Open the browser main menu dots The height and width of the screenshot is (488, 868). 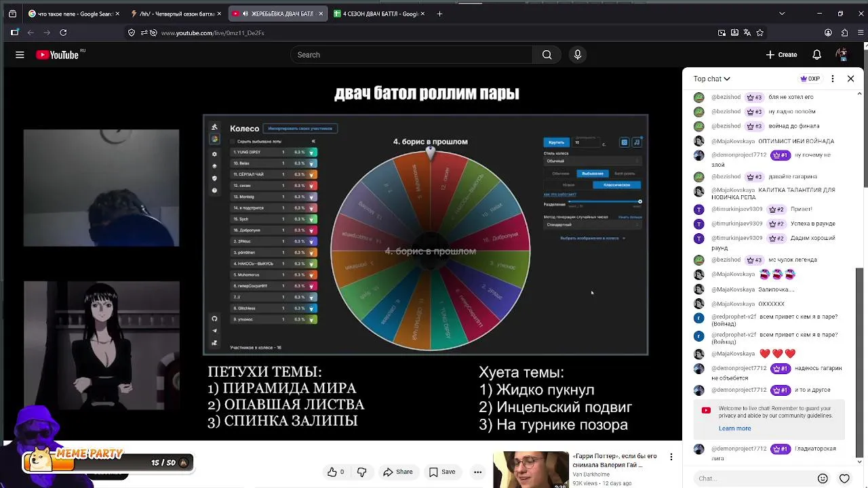click(x=859, y=33)
